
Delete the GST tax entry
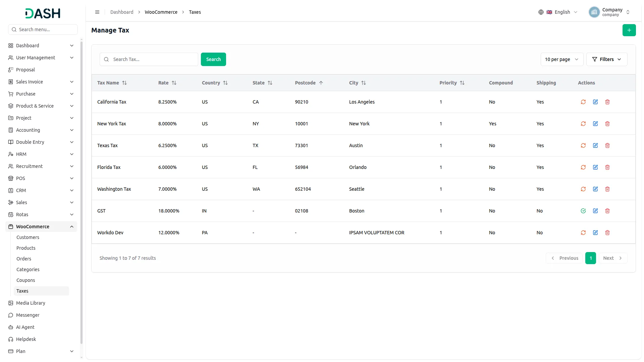[607, 211]
